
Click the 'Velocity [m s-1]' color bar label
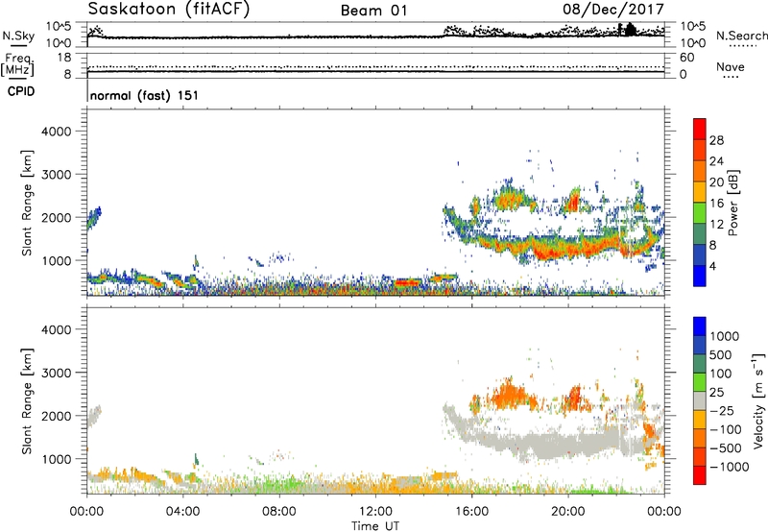[758, 400]
